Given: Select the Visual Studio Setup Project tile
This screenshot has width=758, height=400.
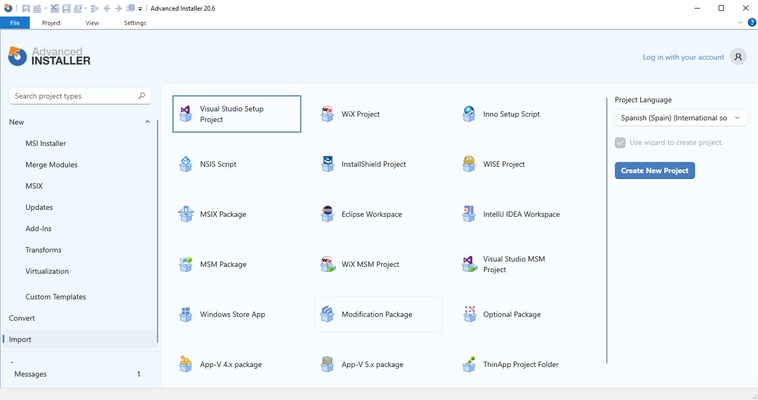Looking at the screenshot, I should 236,114.
